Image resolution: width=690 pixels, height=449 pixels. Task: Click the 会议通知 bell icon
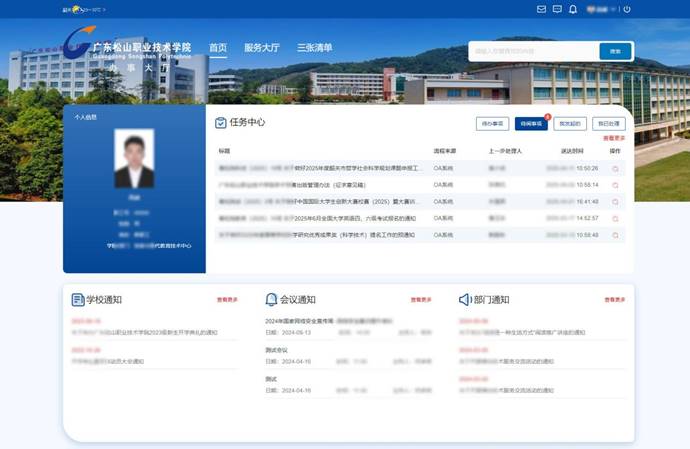coord(271,300)
